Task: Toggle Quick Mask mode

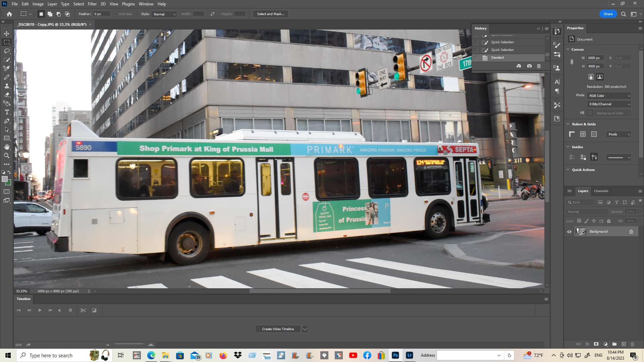Action: (x=7, y=192)
